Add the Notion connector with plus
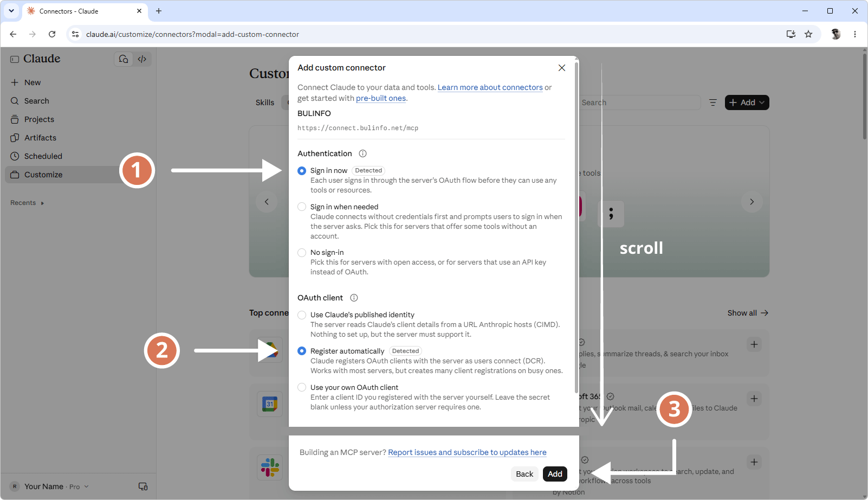 [754, 462]
